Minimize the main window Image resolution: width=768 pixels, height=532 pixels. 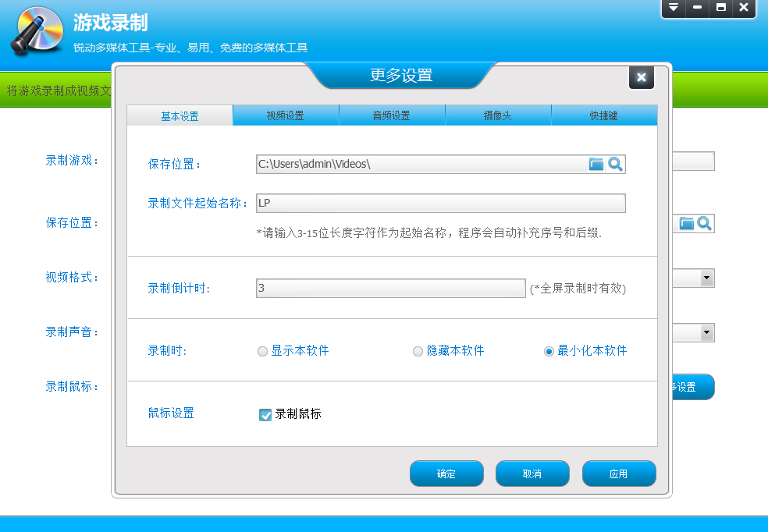(698, 7)
